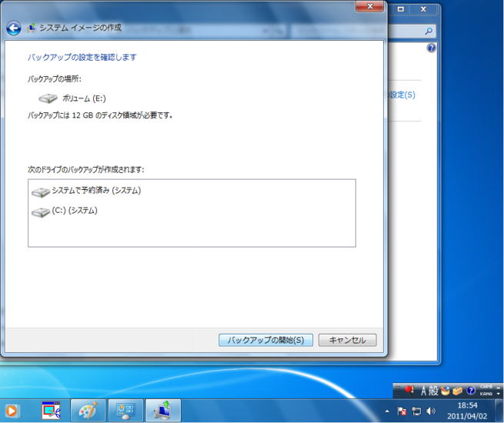Open Windows Media Player from taskbar

coord(12,411)
